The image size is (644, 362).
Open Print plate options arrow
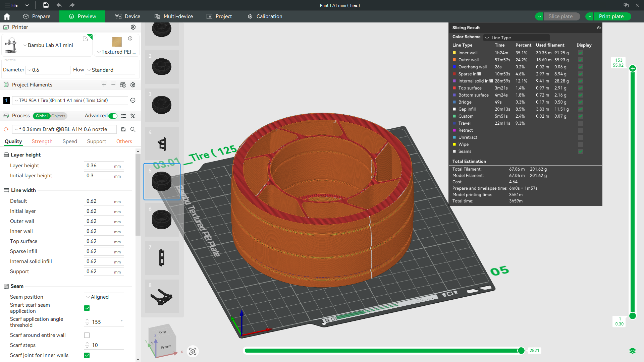tap(590, 16)
